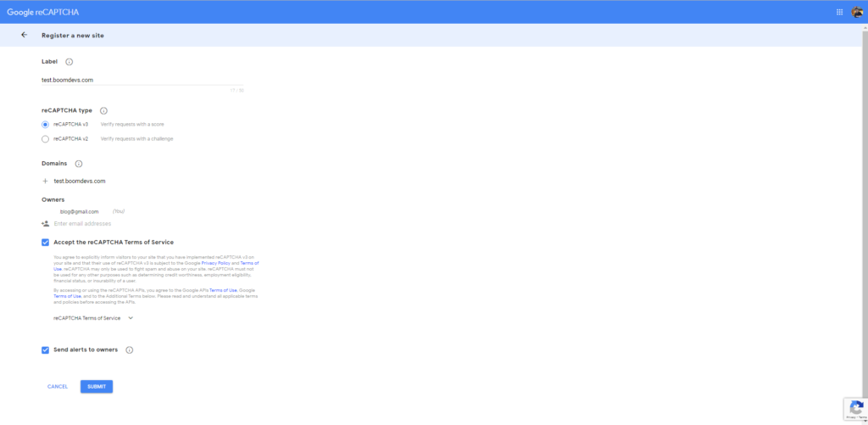Open the Google APIs Terms of Use link
Image resolution: width=868 pixels, height=425 pixels.
click(x=223, y=290)
